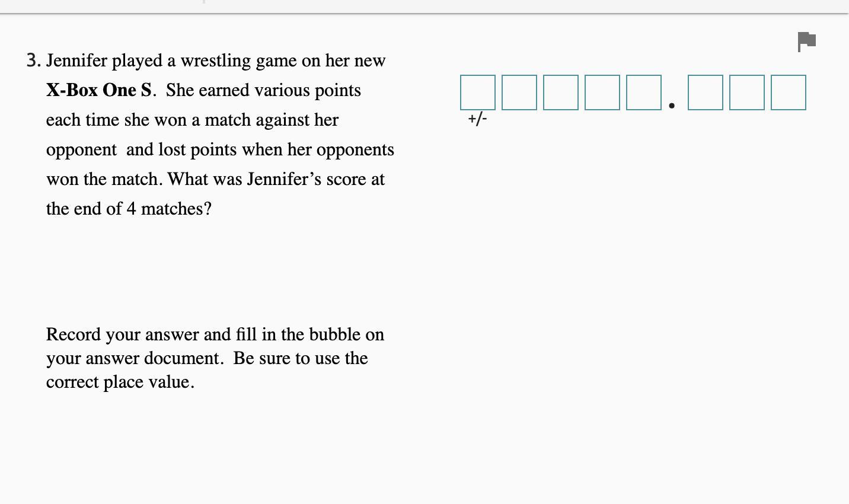Click the decimal point between the answer boxes
Image resolution: width=849 pixels, height=504 pixels.
[672, 106]
